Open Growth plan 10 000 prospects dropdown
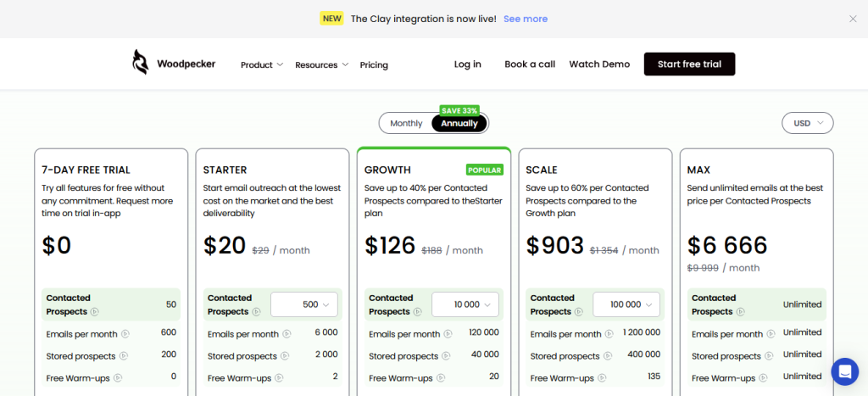 (x=465, y=304)
